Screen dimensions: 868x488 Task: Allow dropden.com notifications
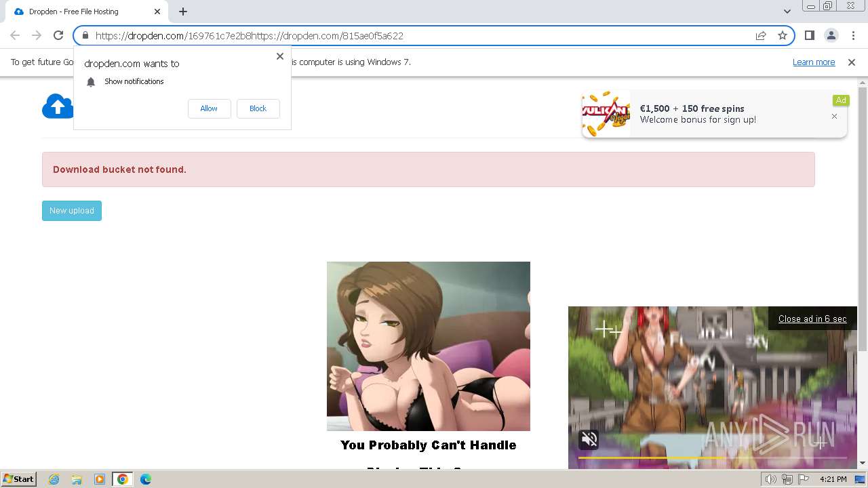[209, 108]
